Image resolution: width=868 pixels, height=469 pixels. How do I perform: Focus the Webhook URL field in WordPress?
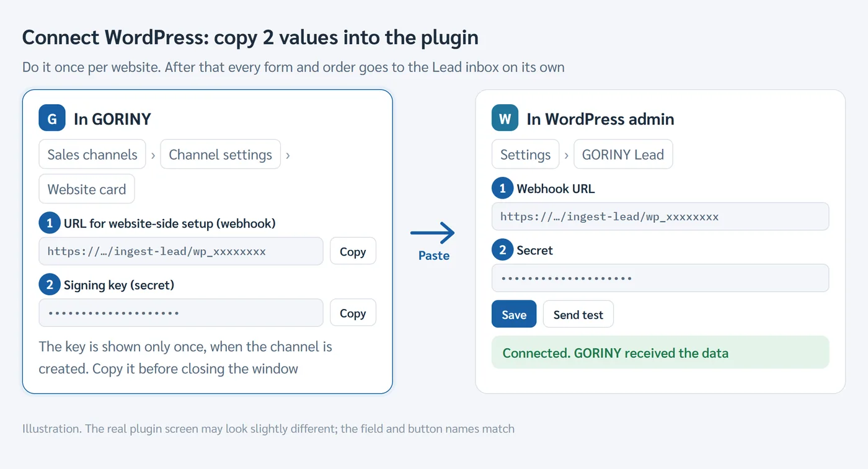pyautogui.click(x=660, y=217)
